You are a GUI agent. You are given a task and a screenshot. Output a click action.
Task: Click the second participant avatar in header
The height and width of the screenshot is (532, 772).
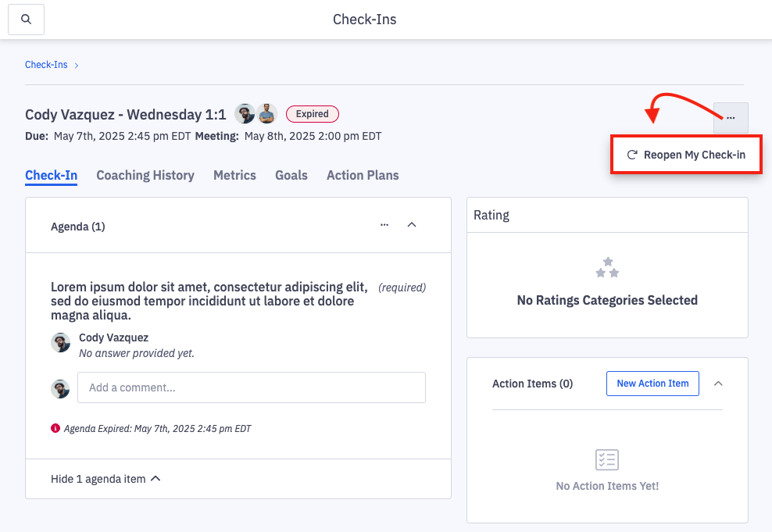(x=267, y=114)
